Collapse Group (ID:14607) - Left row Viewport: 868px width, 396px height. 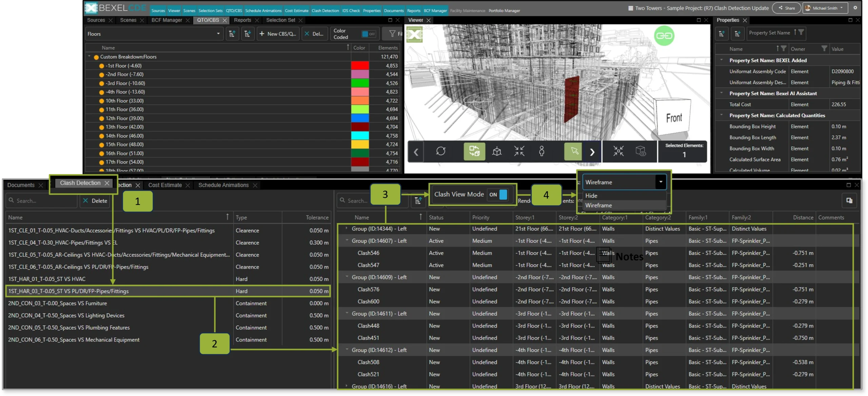(x=347, y=241)
